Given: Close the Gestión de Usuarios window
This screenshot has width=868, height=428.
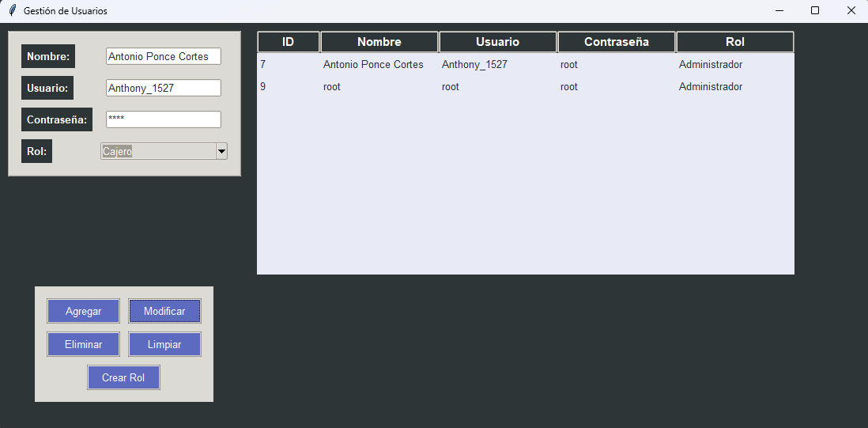Looking at the screenshot, I should (x=851, y=10).
